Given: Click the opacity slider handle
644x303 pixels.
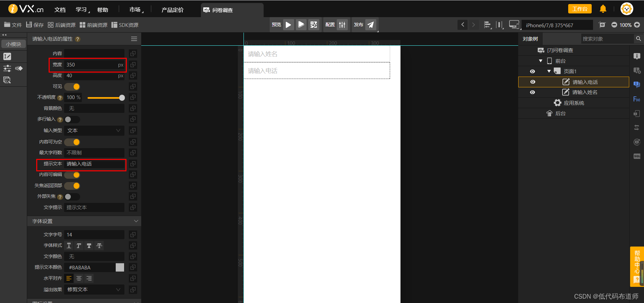Looking at the screenshot, I should click(122, 98).
